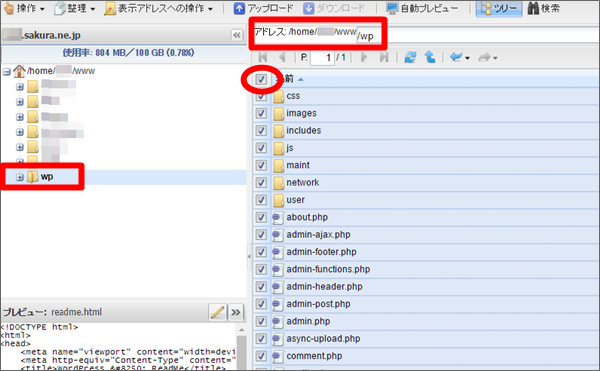The height and width of the screenshot is (371, 600).
Task: Click the アップロード button
Action: pyautogui.click(x=263, y=8)
